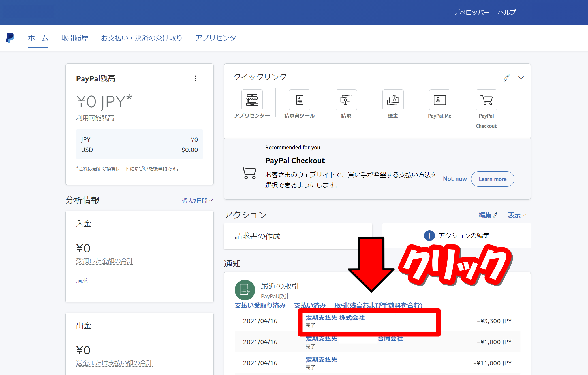Open お支払い・決済の受け取り menu
Viewport: 588px width, 375px height.
point(142,38)
